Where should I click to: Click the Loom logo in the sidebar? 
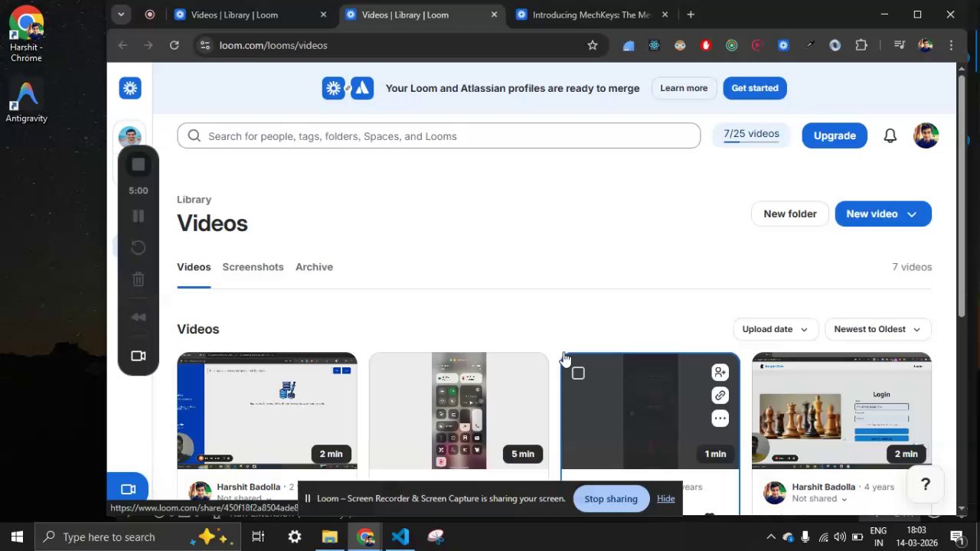[130, 88]
